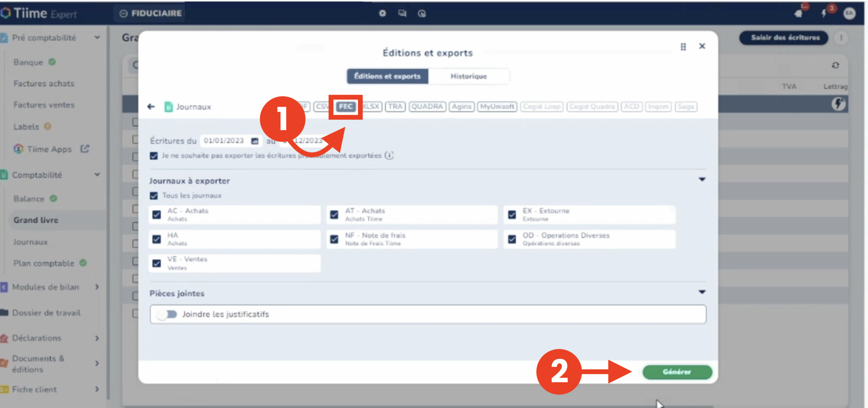This screenshot has height=408, width=868.
Task: Open the notifications bell icon
Action: click(798, 13)
